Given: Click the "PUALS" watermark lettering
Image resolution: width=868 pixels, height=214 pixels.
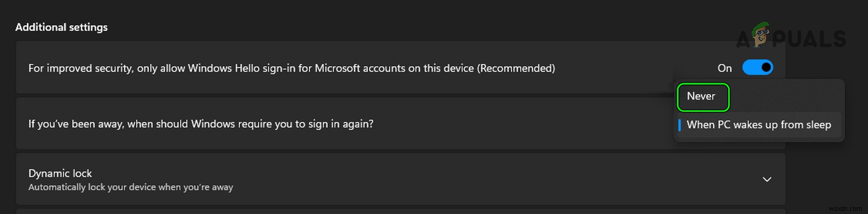Looking at the screenshot, I should [x=809, y=39].
